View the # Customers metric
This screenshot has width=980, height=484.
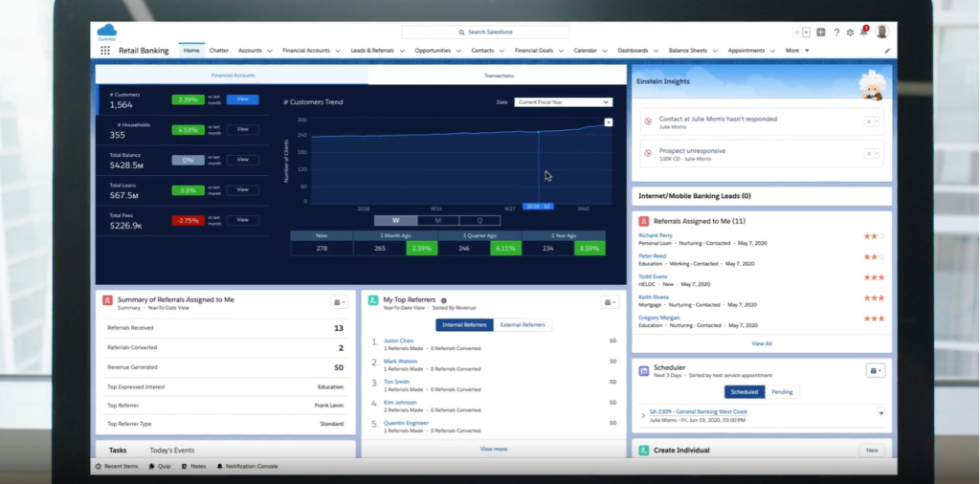point(242,99)
